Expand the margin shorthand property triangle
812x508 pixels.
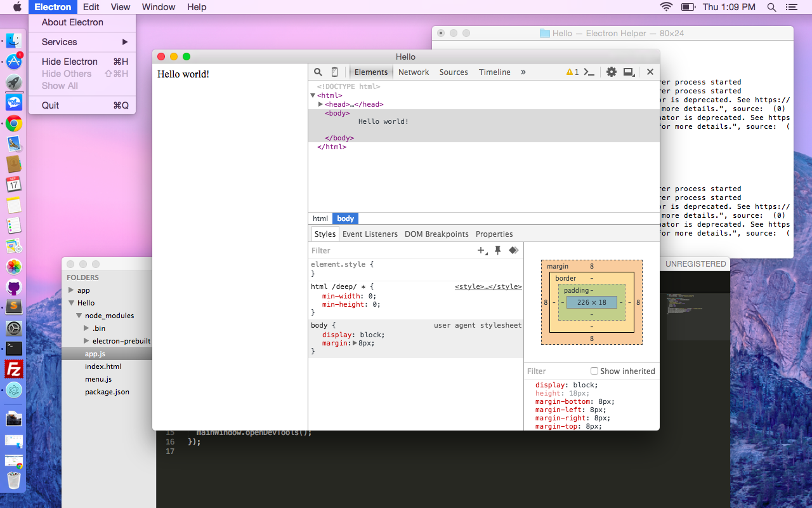355,343
